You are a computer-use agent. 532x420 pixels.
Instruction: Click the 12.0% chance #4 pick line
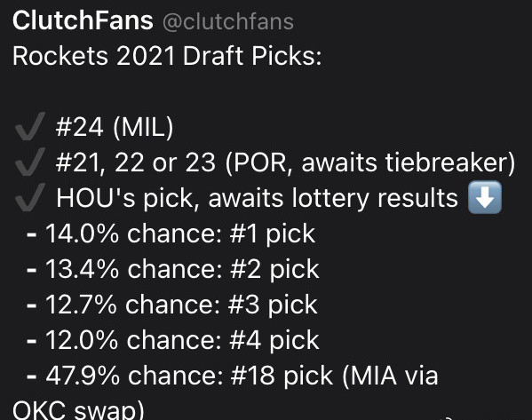pos(173,340)
